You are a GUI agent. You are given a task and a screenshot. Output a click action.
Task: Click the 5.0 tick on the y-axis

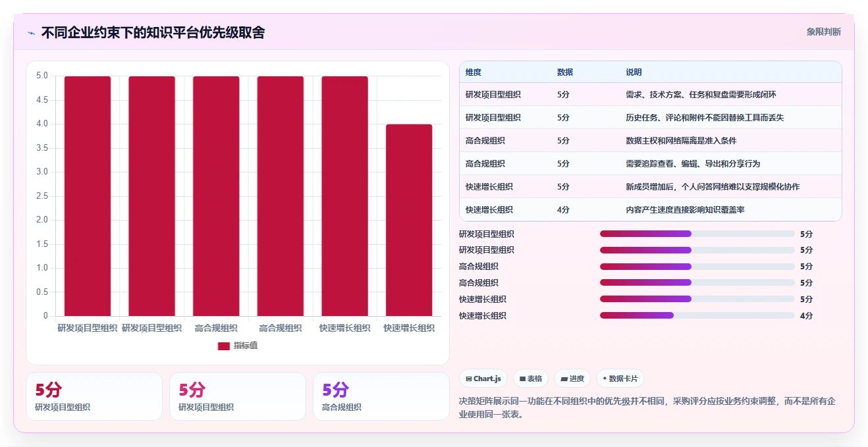coord(41,76)
